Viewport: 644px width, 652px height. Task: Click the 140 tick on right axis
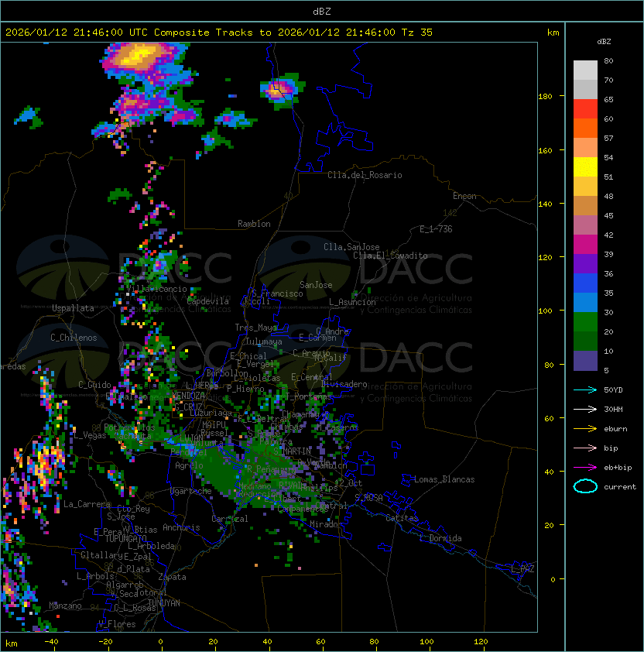click(x=545, y=204)
